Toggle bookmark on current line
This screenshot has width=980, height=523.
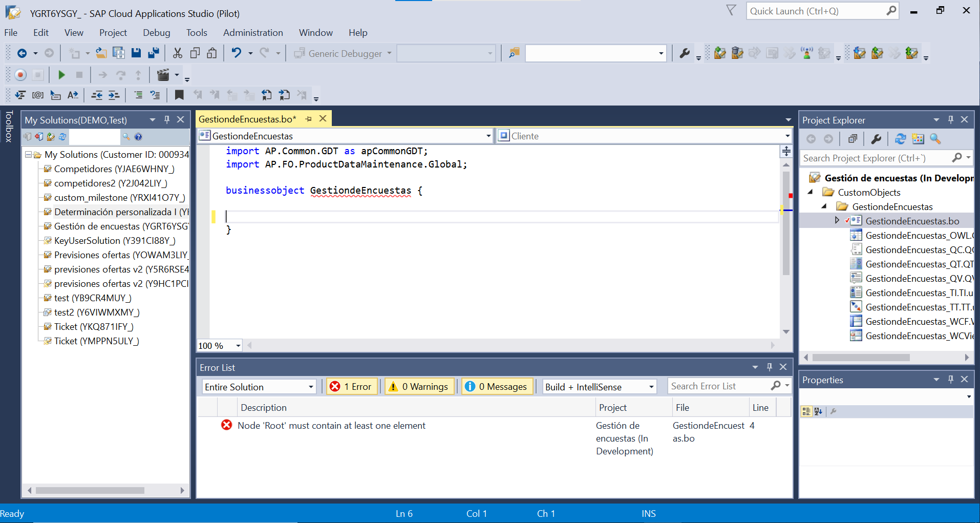tap(179, 95)
